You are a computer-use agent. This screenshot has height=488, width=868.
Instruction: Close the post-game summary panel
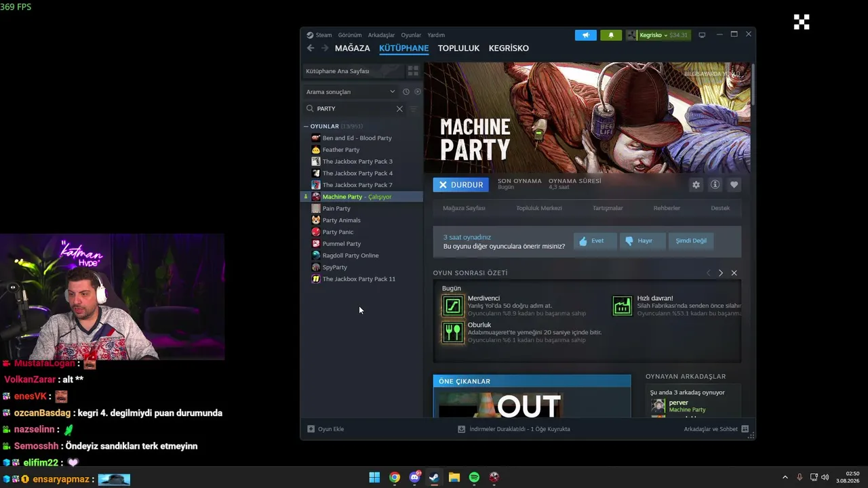point(734,273)
